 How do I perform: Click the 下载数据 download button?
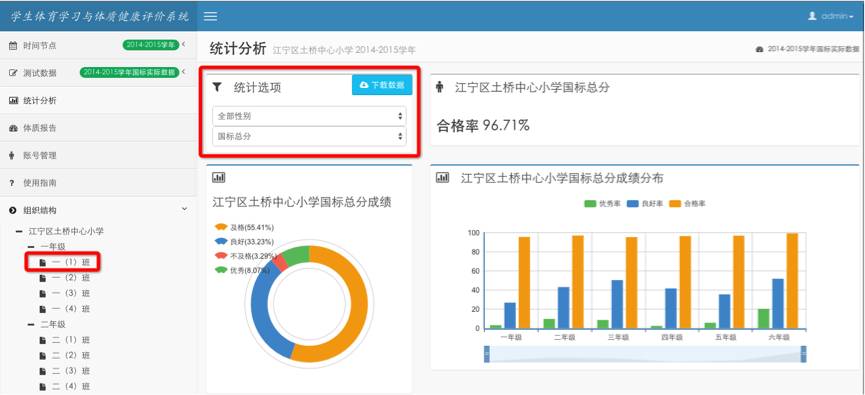tap(382, 85)
